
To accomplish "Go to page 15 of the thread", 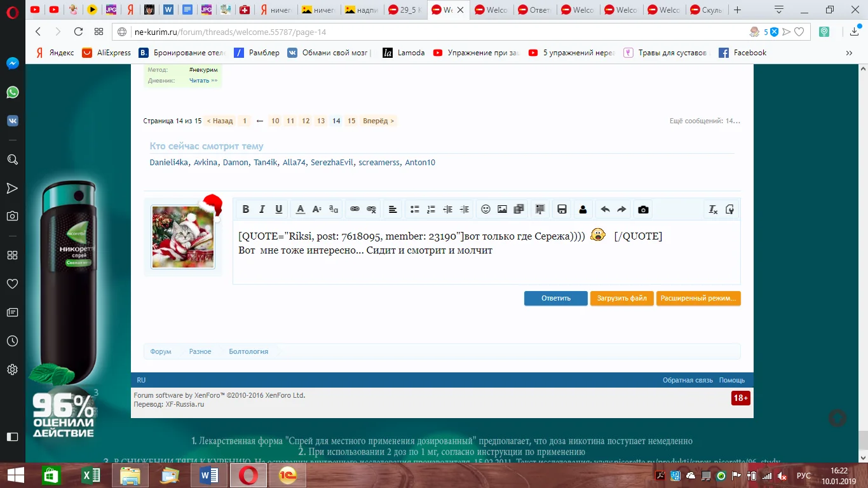I will (x=351, y=121).
